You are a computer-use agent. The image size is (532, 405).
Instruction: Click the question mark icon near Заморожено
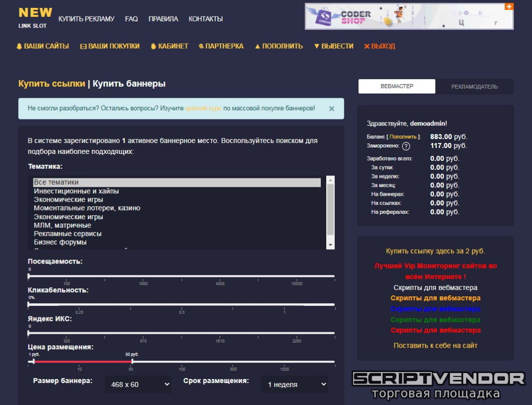click(406, 146)
